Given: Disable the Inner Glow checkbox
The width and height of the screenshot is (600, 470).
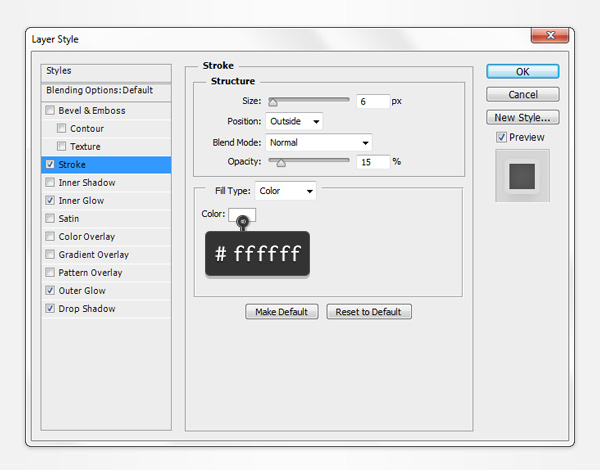Looking at the screenshot, I should pyautogui.click(x=50, y=200).
